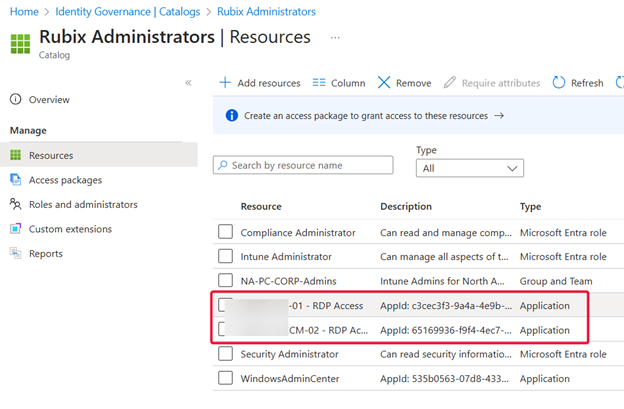Image resolution: width=624 pixels, height=409 pixels.
Task: Open WindowsAdminCenter resource name
Action: [290, 379]
